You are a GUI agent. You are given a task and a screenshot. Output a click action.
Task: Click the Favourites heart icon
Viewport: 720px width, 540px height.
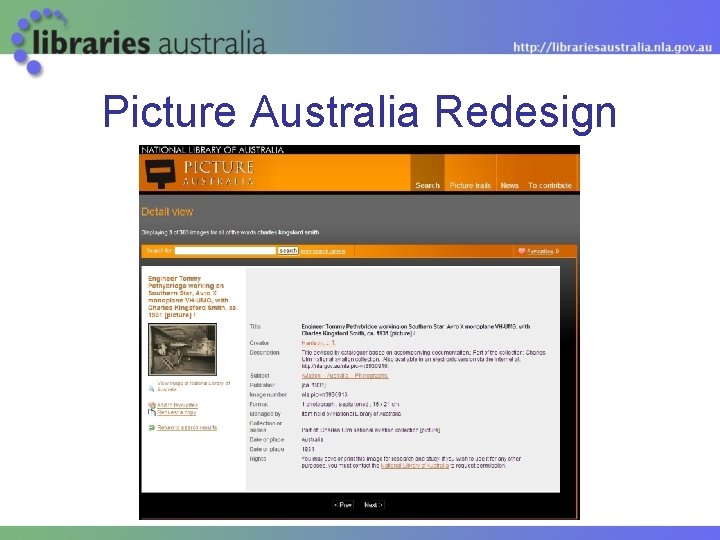click(x=522, y=251)
